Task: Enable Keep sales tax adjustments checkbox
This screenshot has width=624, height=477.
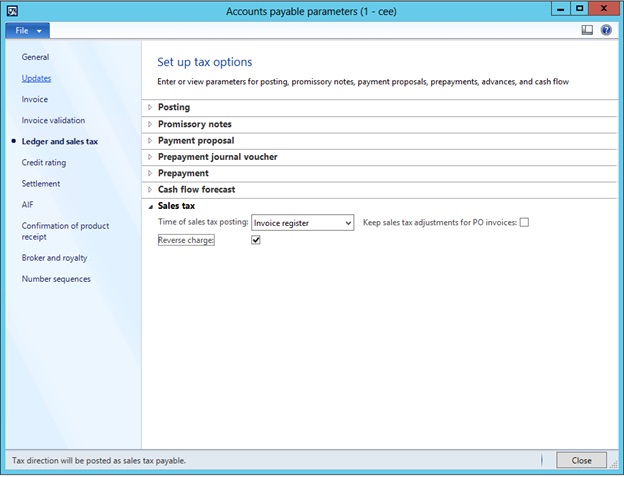Action: 525,222
